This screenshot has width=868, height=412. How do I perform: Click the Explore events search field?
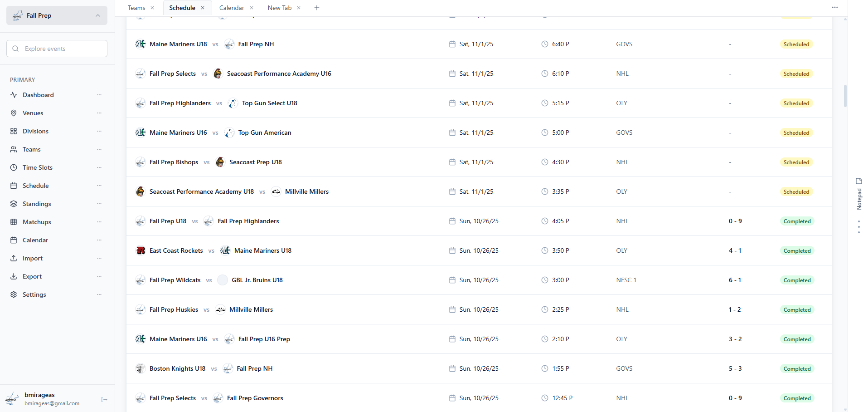coord(57,49)
